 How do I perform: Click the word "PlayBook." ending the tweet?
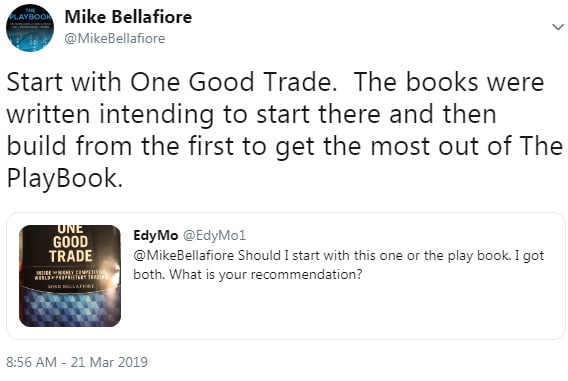point(65,178)
